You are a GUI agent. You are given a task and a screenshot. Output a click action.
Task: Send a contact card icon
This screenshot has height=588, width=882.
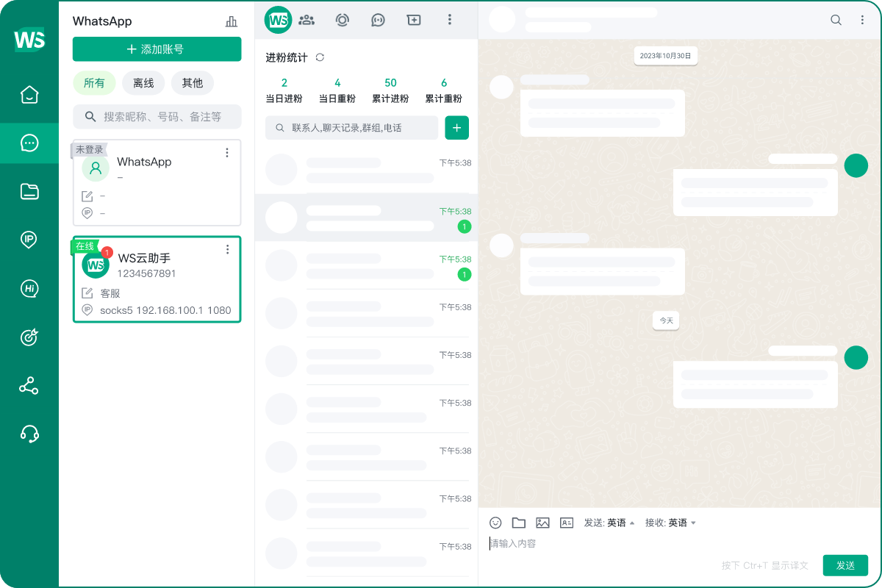click(x=567, y=523)
